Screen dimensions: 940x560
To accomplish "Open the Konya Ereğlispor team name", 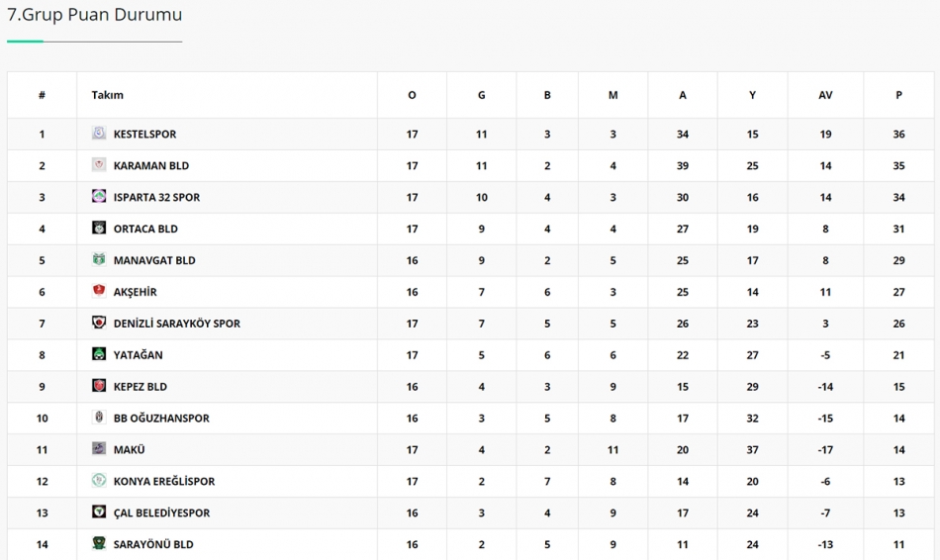I will coord(164,482).
